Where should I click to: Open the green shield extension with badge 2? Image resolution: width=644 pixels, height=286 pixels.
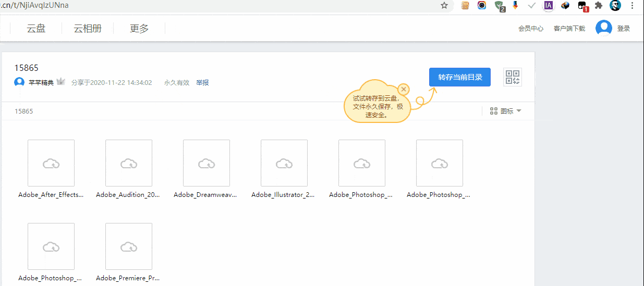click(x=500, y=6)
